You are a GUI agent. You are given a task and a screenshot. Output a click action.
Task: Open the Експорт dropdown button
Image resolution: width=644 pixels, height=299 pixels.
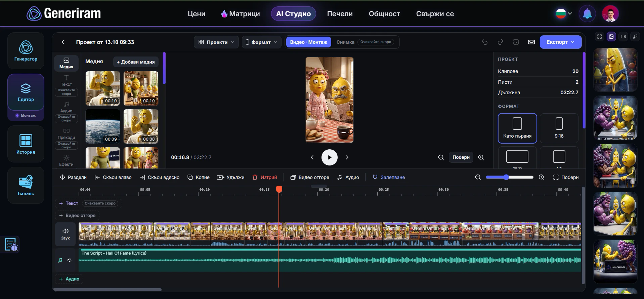point(560,42)
